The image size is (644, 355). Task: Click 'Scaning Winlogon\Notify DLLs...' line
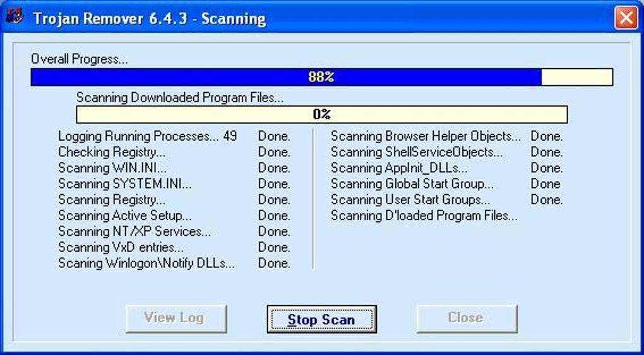pos(146,263)
